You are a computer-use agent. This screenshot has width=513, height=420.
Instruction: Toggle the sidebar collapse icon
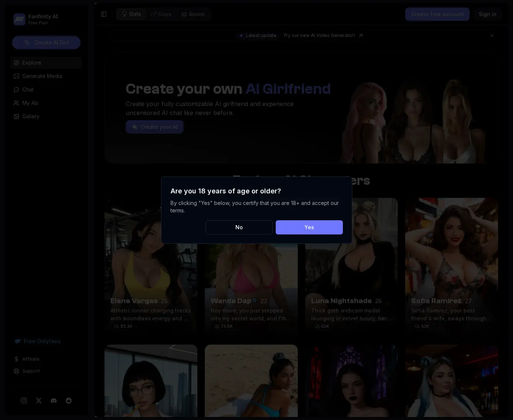tap(104, 14)
